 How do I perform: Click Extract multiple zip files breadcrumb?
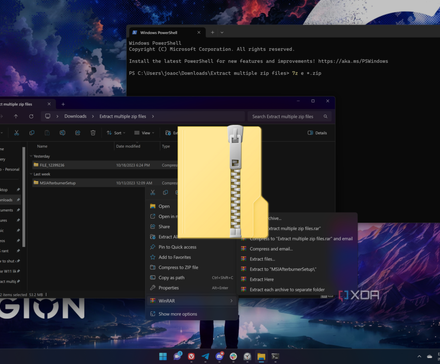(123, 116)
